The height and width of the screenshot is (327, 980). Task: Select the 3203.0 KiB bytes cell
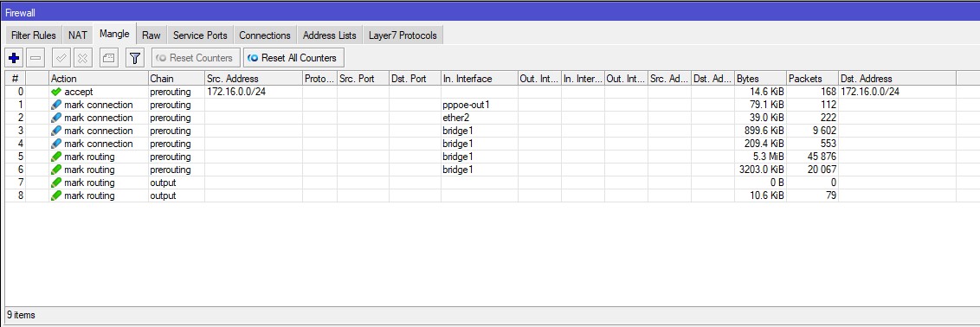pyautogui.click(x=760, y=170)
